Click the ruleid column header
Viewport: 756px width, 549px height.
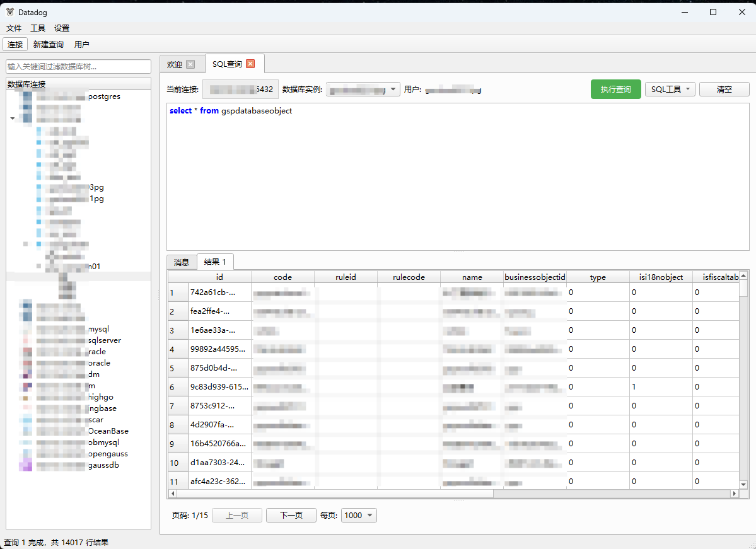tap(346, 277)
